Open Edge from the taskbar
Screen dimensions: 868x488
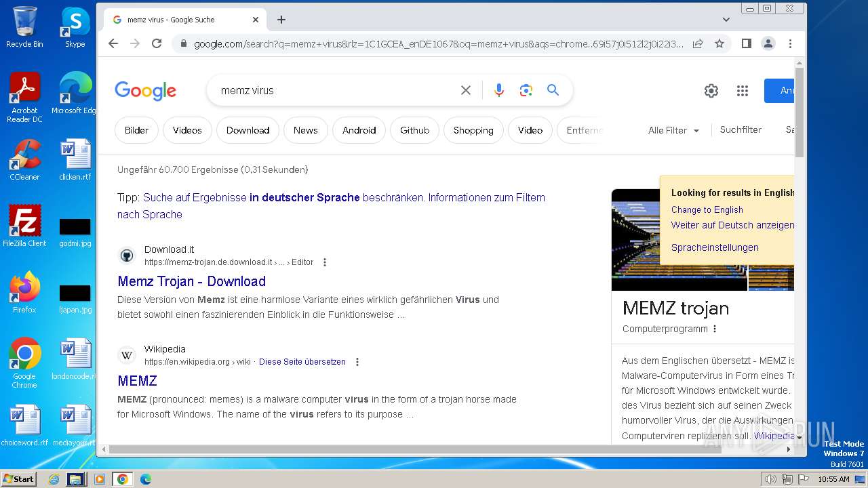click(145, 479)
